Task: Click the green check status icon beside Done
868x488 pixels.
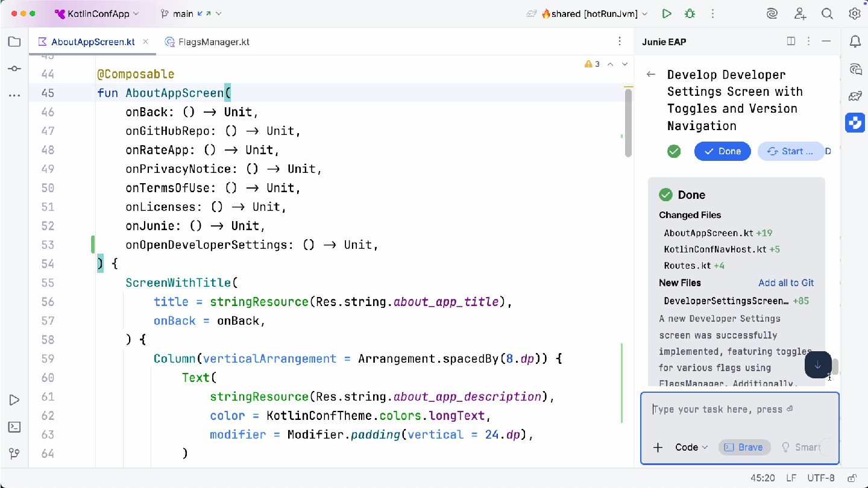Action: pyautogui.click(x=674, y=151)
